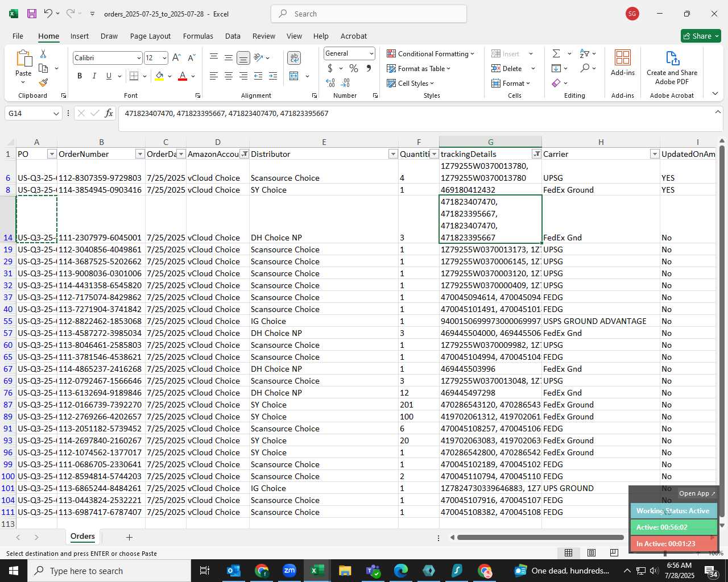Open Conditional Formatting menu
This screenshot has width=728, height=582.
[x=431, y=53]
